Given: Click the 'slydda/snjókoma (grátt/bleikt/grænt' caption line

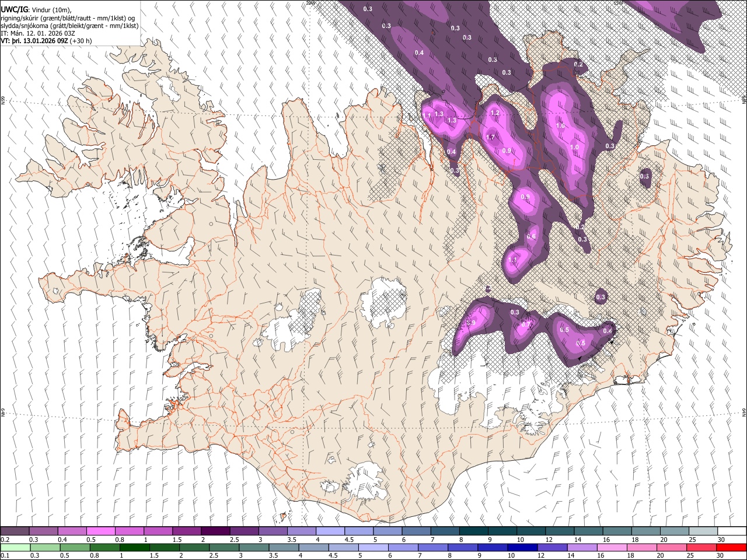Looking at the screenshot, I should [69, 26].
